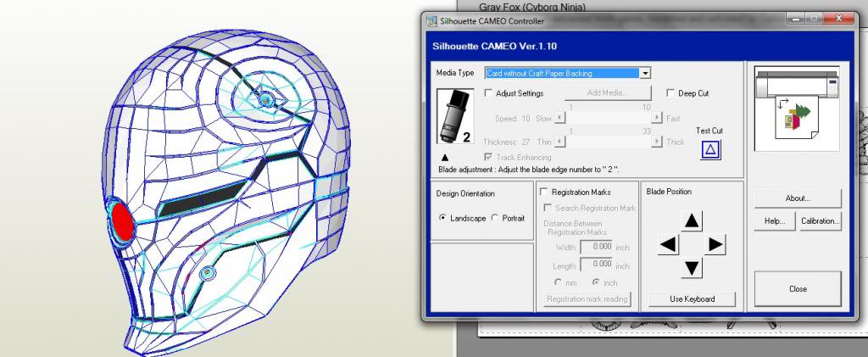Enable the Registration Marks checkbox
The width and height of the screenshot is (868, 357).
543,192
